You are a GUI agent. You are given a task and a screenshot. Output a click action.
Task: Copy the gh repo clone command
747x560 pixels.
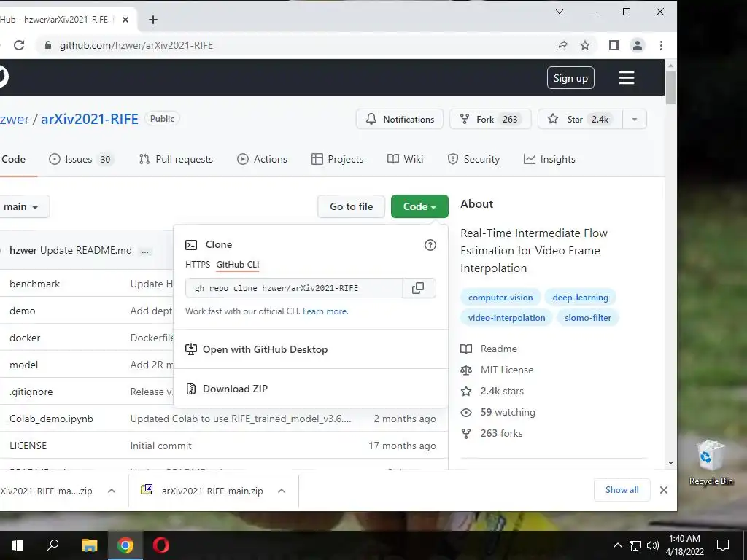(418, 288)
